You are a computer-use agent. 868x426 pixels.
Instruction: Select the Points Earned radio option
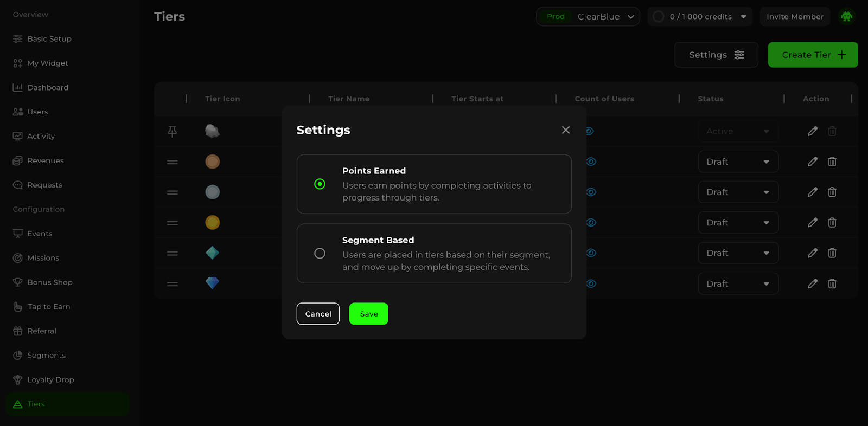[x=320, y=184]
